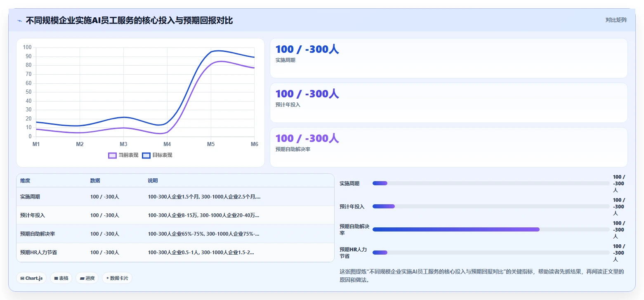The image size is (644, 300).
Task: Click the summary paragraph starting 这张图提炼
Action: tap(481, 276)
